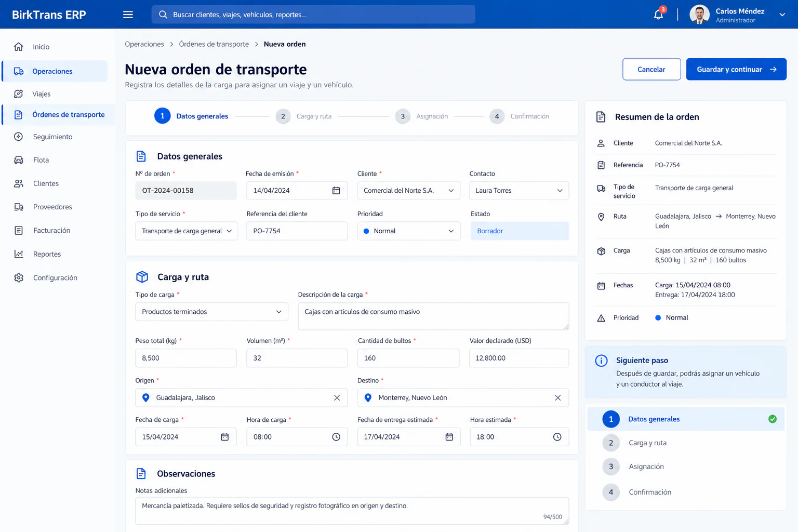Click the Reportes chart icon
This screenshot has width=798, height=532.
coord(19,254)
